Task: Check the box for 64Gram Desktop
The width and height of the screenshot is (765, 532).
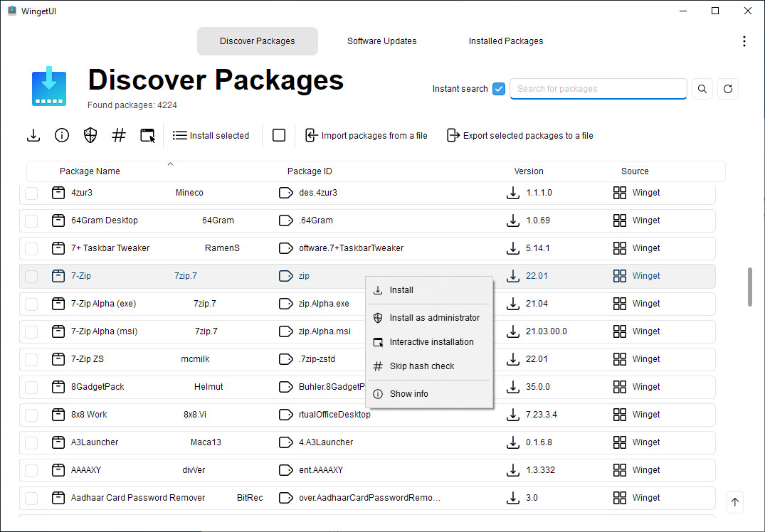Action: (x=31, y=220)
